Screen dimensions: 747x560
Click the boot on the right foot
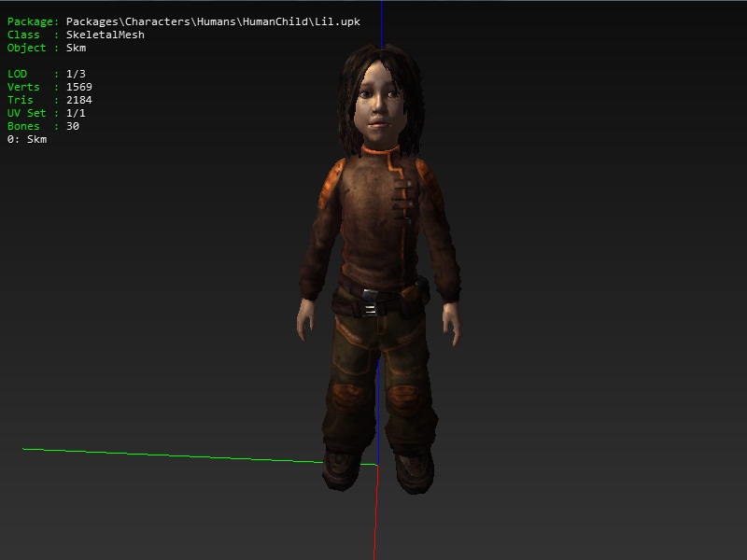click(412, 471)
